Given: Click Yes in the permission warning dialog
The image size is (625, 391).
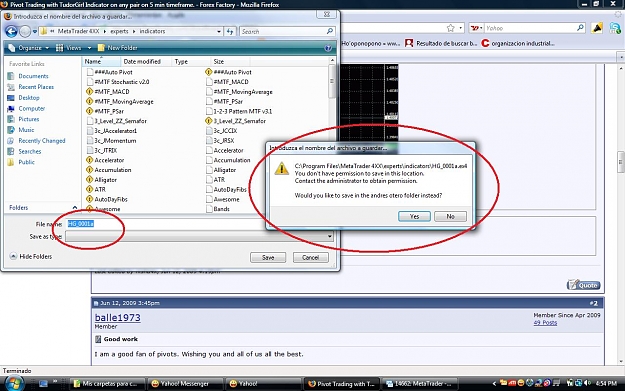Looking at the screenshot, I should pos(414,216).
